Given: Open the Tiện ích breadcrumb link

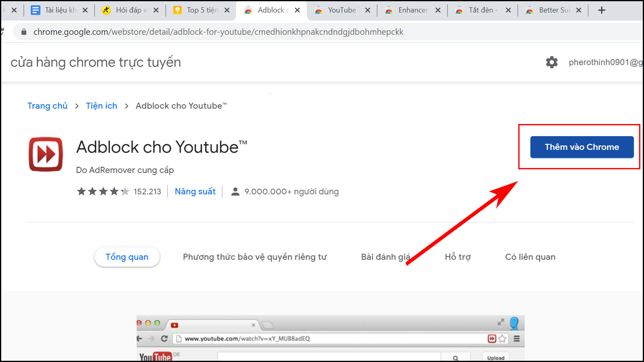Looking at the screenshot, I should [101, 106].
